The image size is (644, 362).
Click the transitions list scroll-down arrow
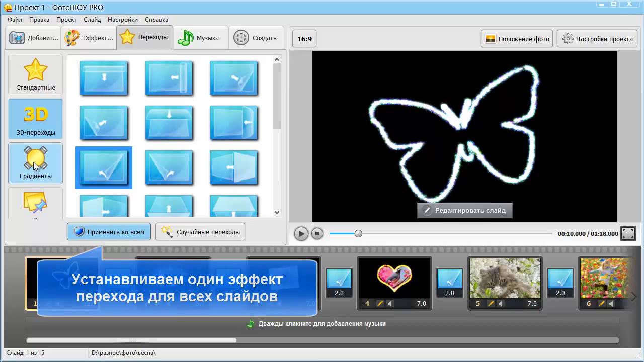(x=277, y=213)
